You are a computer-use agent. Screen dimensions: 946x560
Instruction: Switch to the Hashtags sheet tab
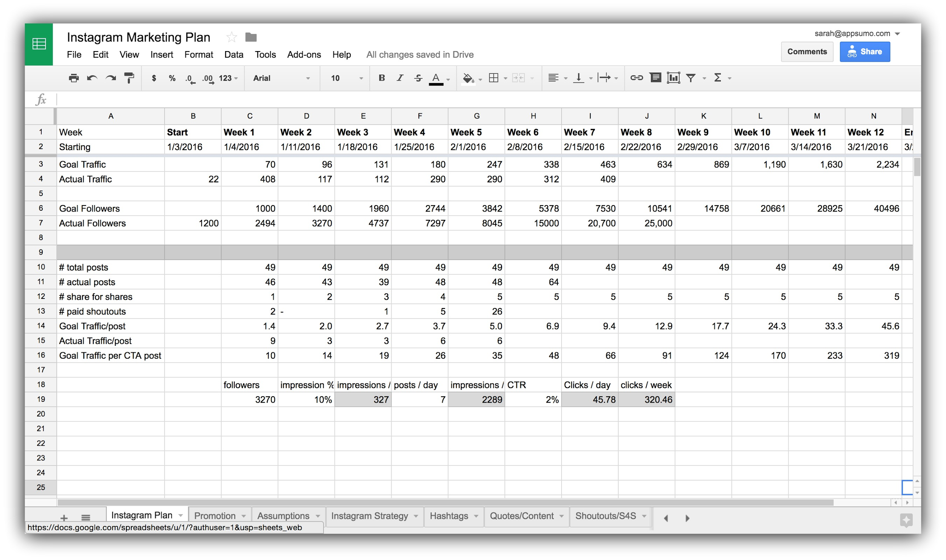[449, 516]
